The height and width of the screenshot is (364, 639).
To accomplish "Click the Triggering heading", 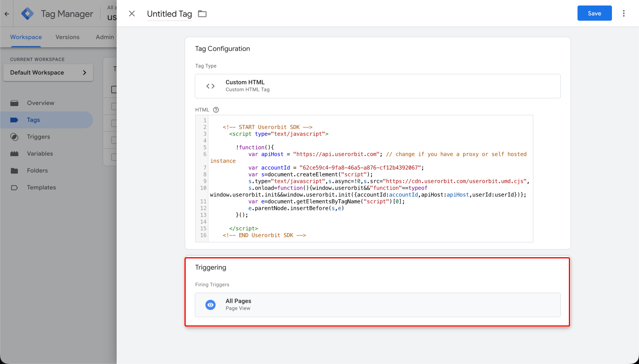I will pos(211,267).
